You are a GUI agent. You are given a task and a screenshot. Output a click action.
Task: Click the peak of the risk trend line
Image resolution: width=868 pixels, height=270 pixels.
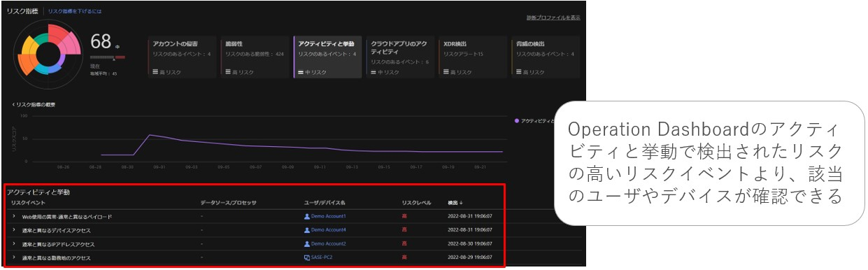pyautogui.click(x=150, y=135)
